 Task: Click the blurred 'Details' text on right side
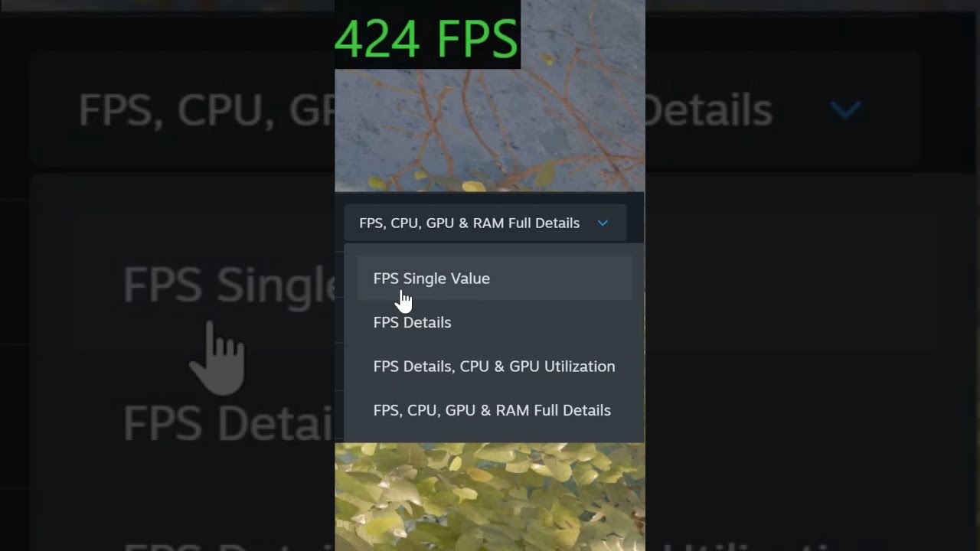[x=708, y=110]
